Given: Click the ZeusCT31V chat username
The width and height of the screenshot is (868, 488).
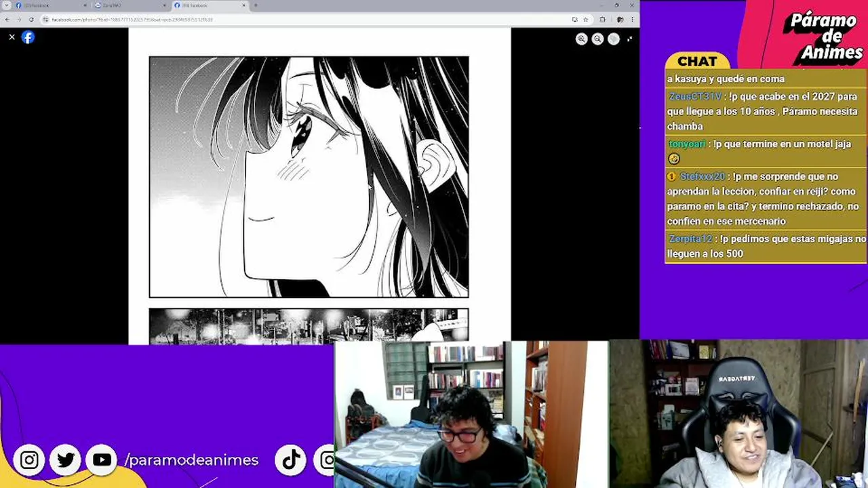Looking at the screenshot, I should [695, 96].
